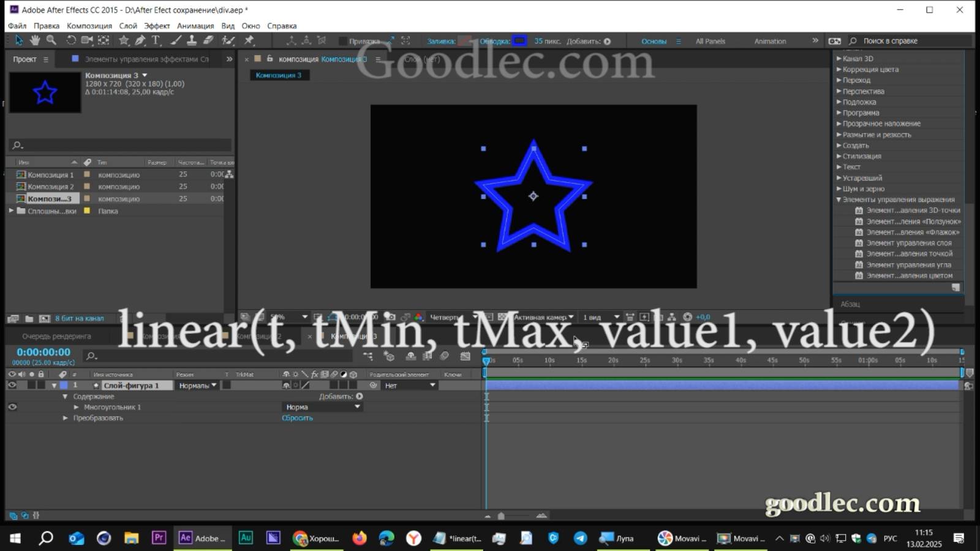This screenshot has width=980, height=551.
Task: Click the Заливка fill color swatch
Action: [x=466, y=41]
